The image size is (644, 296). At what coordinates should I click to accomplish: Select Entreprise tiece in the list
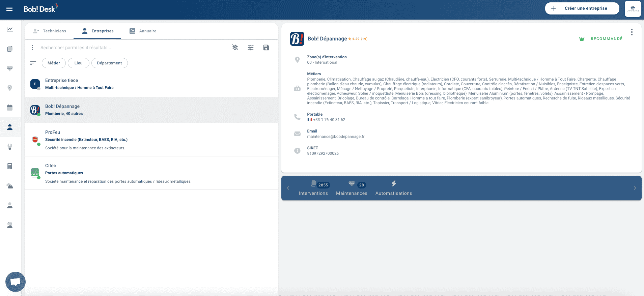pos(151,84)
